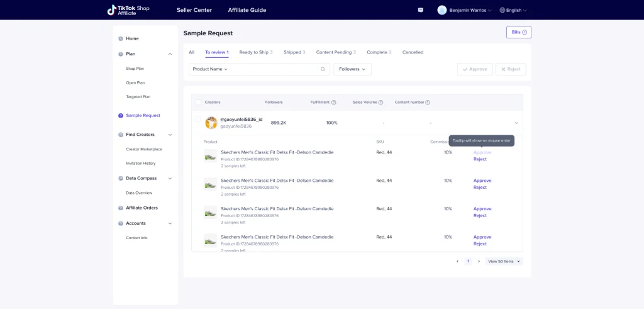This screenshot has height=309, width=644.
Task: Expand the Find Creators sidebar section
Action: coord(170,135)
